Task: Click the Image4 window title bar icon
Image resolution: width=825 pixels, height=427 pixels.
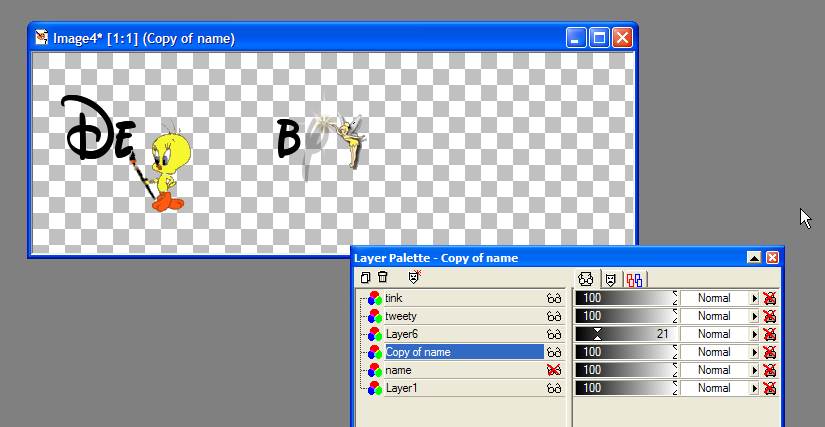Action: 42,38
